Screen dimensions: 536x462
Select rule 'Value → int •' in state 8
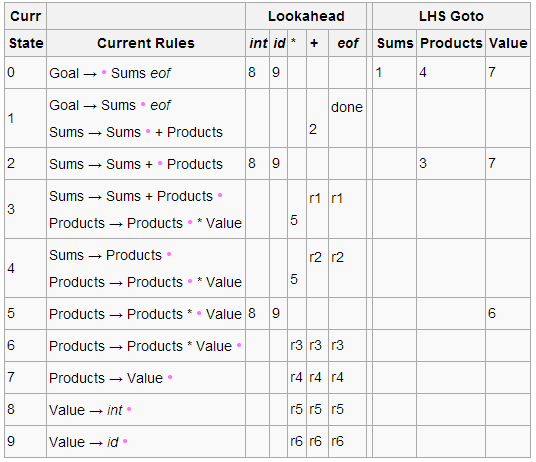coord(90,410)
